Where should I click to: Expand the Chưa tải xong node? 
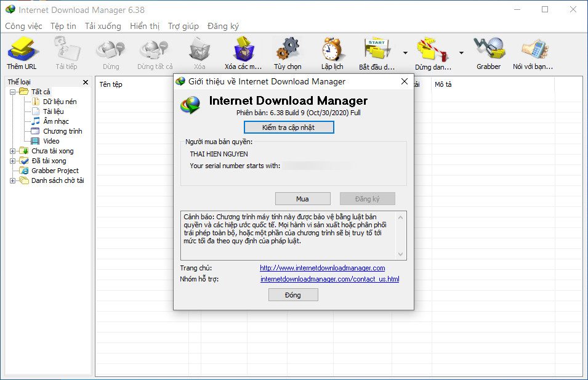pyautogui.click(x=12, y=151)
